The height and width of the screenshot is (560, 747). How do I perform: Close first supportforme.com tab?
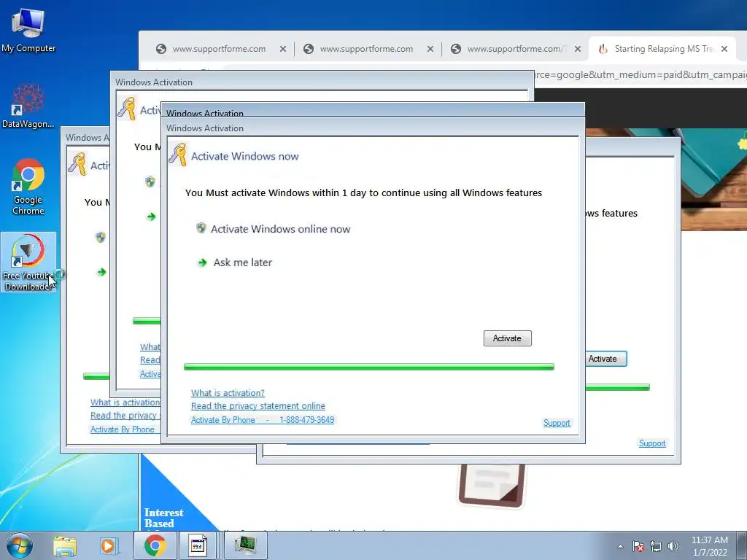click(283, 49)
